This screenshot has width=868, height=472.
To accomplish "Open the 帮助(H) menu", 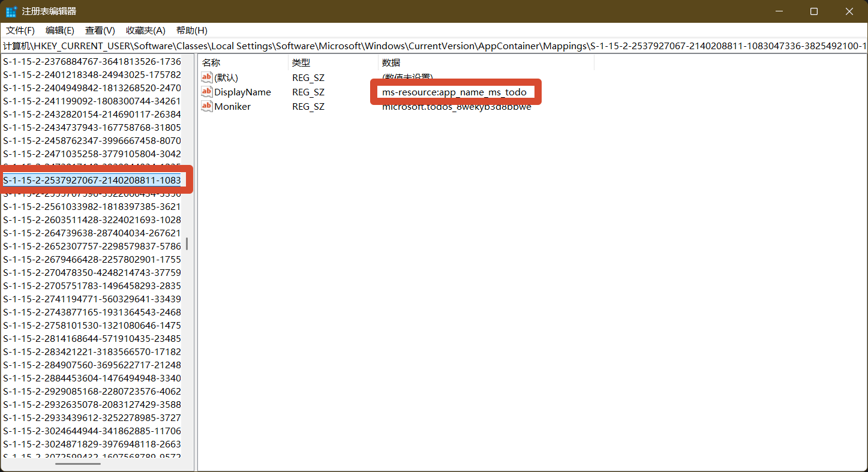I will click(x=191, y=31).
